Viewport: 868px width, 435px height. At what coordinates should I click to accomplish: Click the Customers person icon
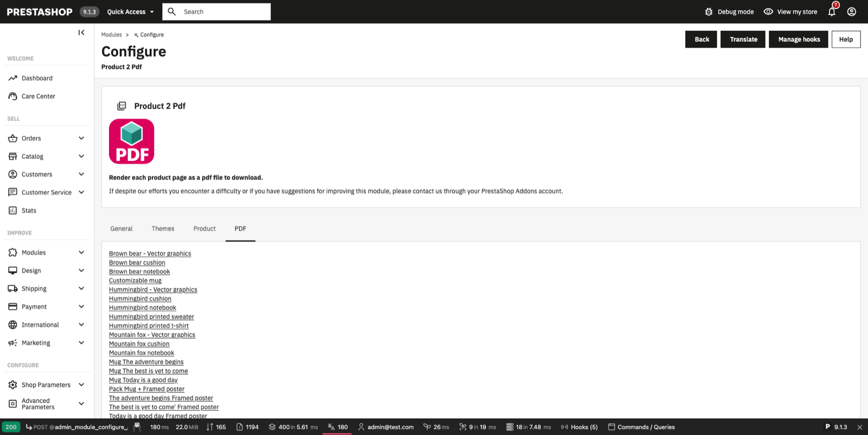coord(12,174)
